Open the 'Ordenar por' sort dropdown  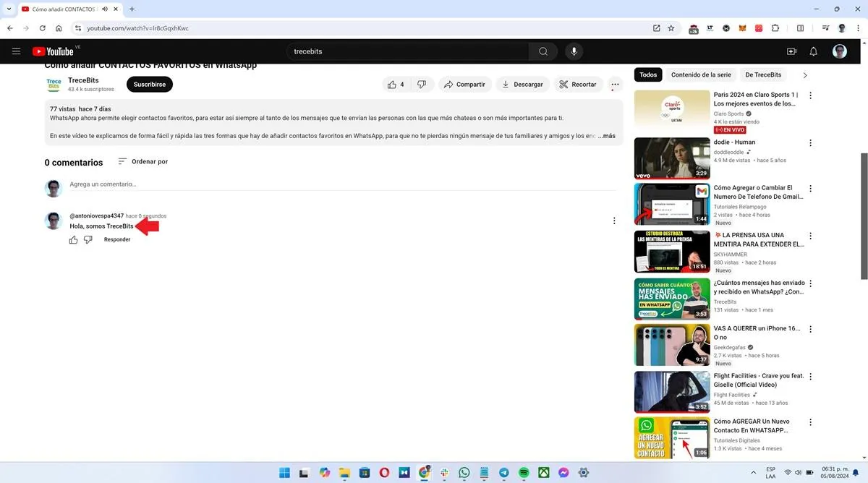point(142,162)
